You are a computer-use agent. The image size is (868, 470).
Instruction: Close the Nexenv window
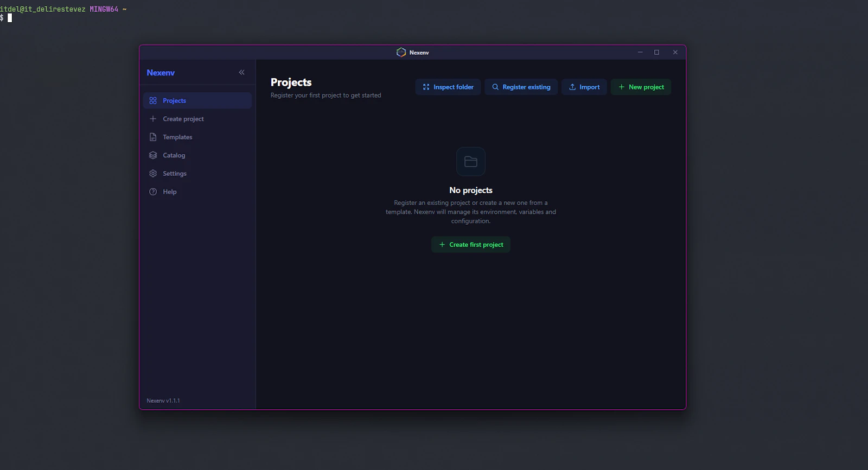coord(675,52)
